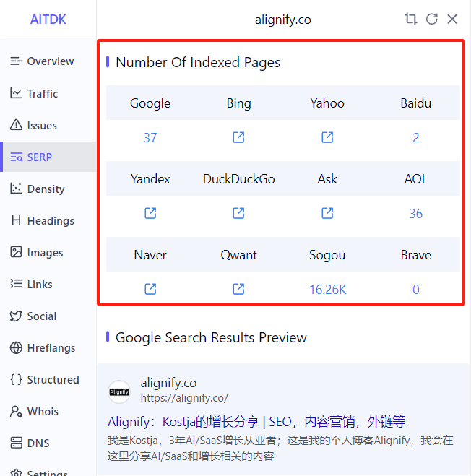Open the Alignify result title link
This screenshot has height=476, width=471.
coord(256,422)
